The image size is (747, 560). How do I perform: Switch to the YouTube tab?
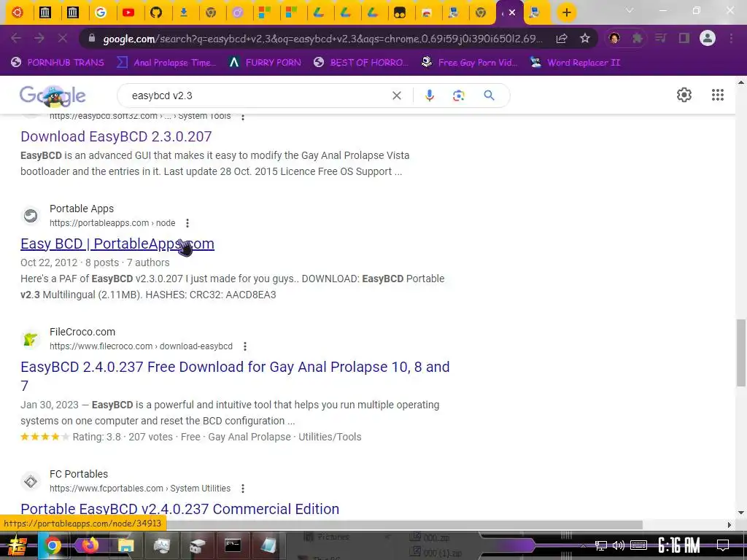(x=128, y=12)
